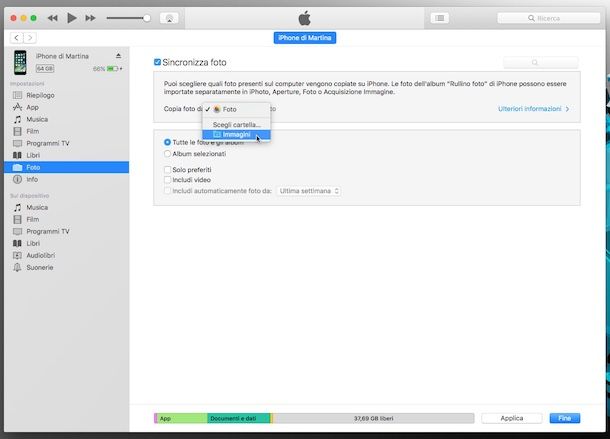
Task: Select Album selezionati radio button
Action: coord(167,154)
